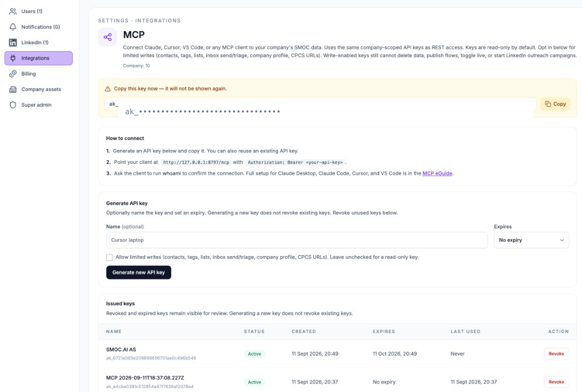Open Company assets in sidebar
582x392 pixels.
coord(39,89)
